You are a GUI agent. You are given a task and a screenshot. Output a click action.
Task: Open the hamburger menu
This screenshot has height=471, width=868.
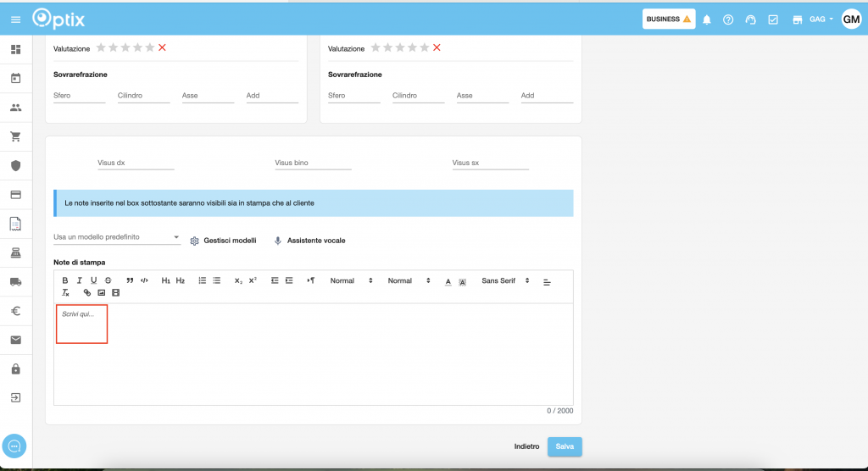click(x=15, y=19)
